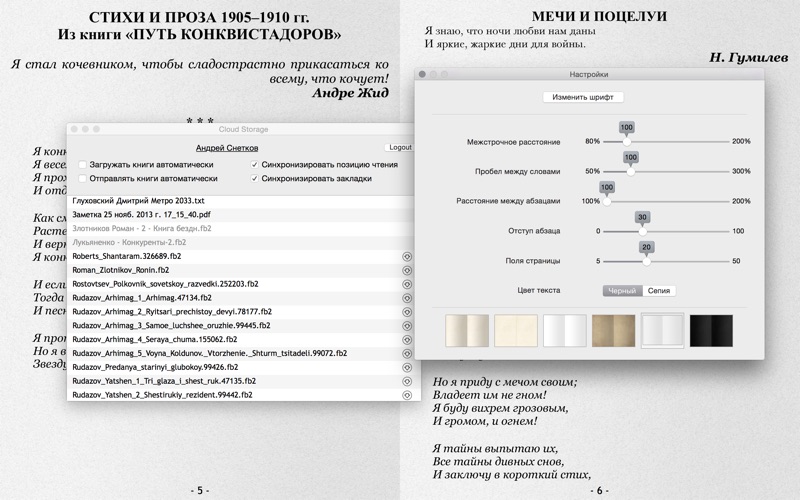
Task: Download Rudazov_Arhimag_4_Seraya_chuma file icon
Action: [x=407, y=340]
